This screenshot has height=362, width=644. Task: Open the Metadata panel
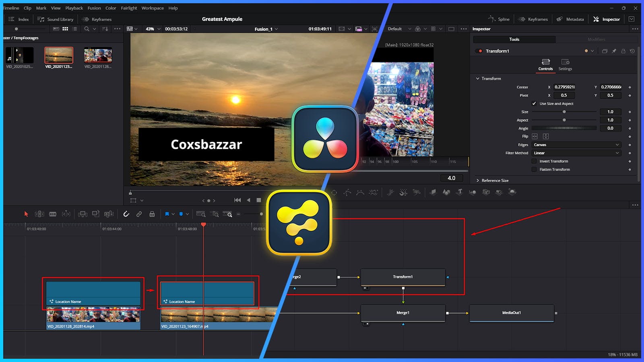pos(570,19)
